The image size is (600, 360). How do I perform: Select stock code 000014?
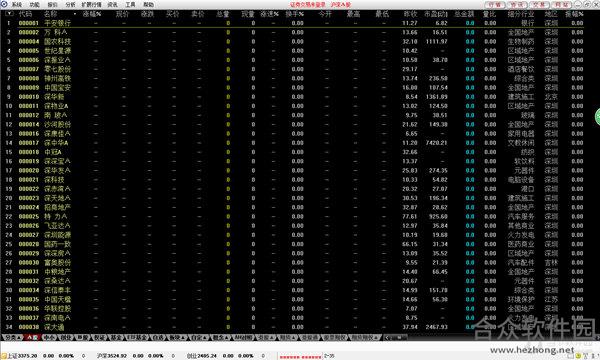coord(29,124)
